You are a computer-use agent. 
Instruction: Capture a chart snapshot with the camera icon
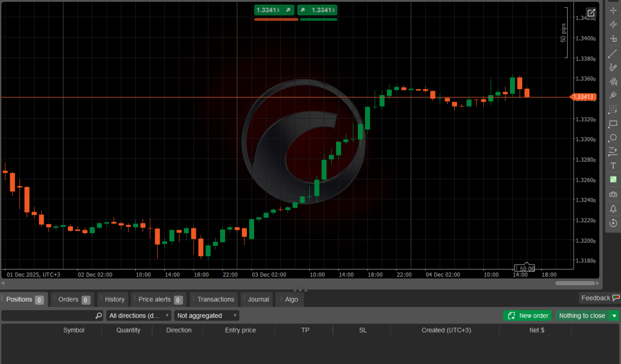(613, 194)
